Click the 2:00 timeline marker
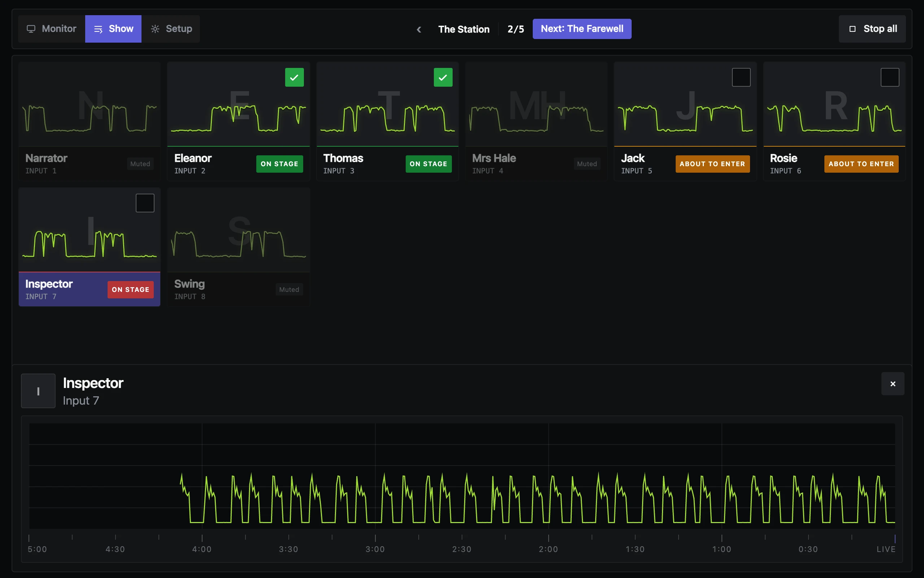This screenshot has height=578, width=924. coord(548,549)
